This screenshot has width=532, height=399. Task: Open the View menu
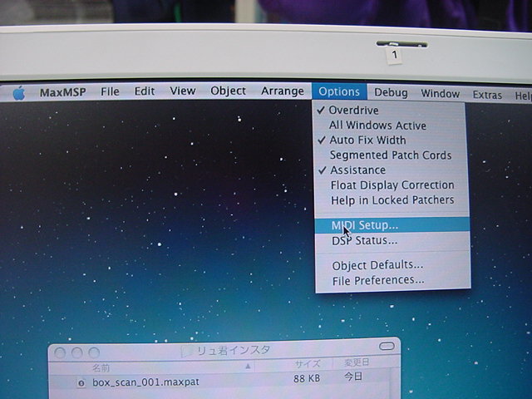(183, 91)
